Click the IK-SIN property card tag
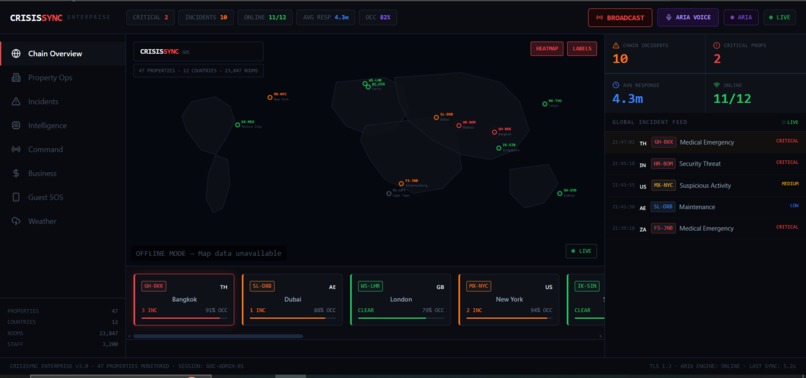 [x=587, y=286]
